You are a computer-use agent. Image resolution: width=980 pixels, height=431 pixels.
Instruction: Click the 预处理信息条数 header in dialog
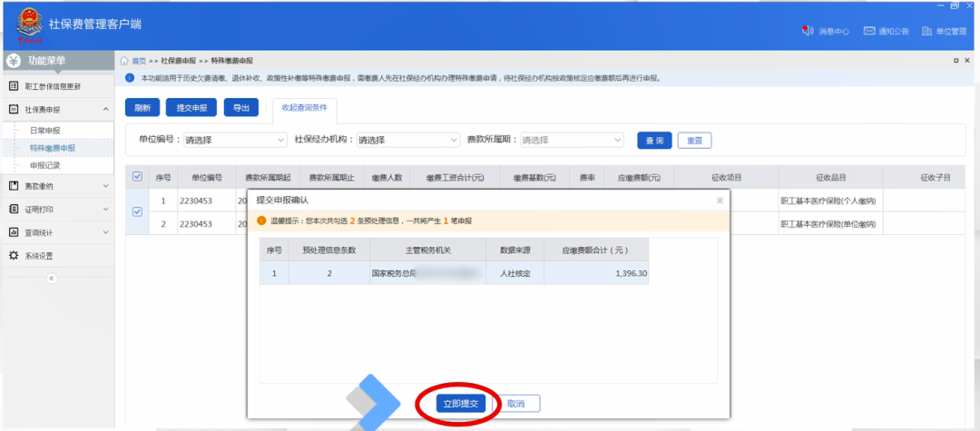point(329,250)
